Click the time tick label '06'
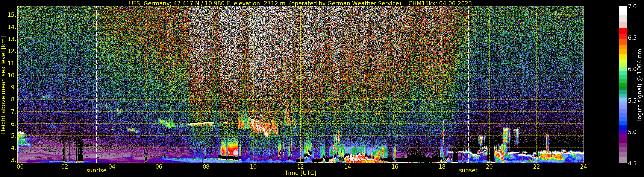644x177 pixels. [x=159, y=167]
